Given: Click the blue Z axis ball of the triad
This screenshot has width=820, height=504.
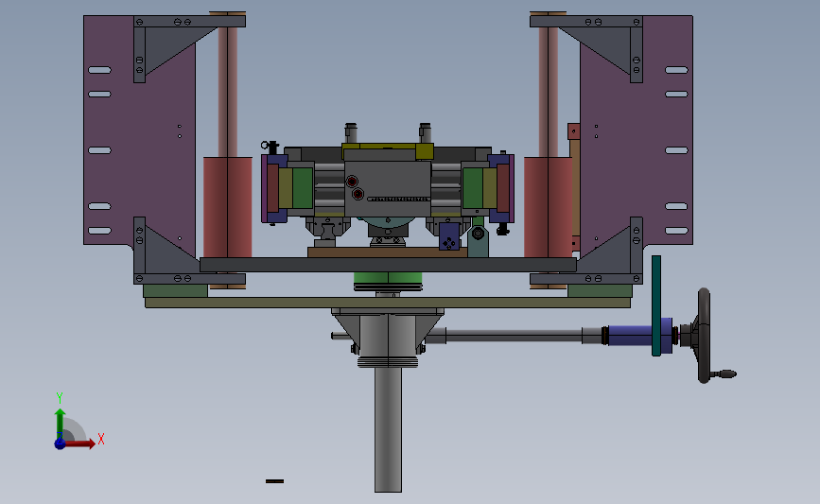Looking at the screenshot, I should tap(60, 443).
